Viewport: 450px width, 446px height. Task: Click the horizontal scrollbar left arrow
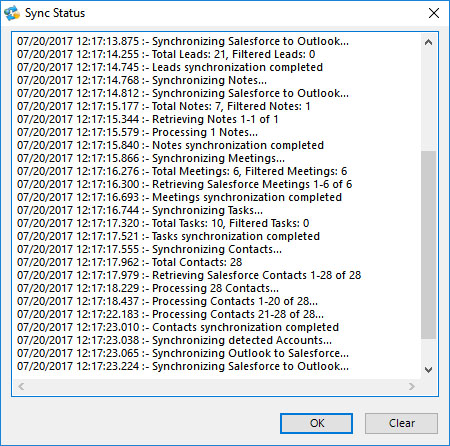click(x=21, y=386)
